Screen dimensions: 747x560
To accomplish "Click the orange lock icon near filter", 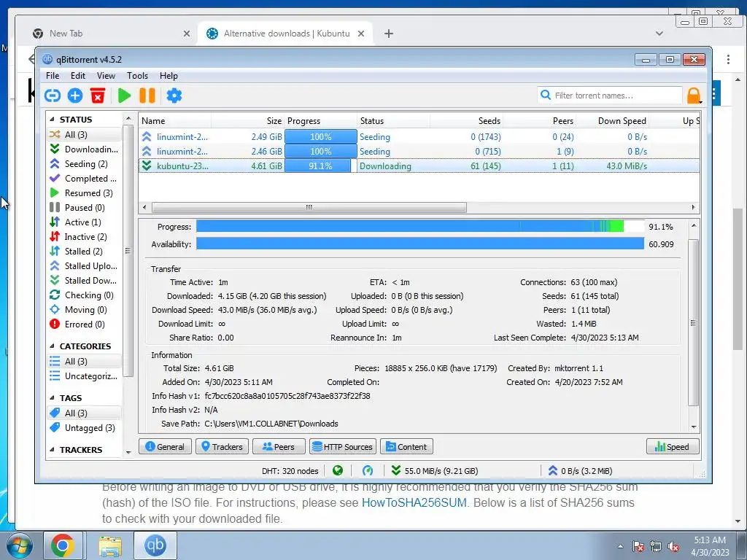I will click(694, 96).
